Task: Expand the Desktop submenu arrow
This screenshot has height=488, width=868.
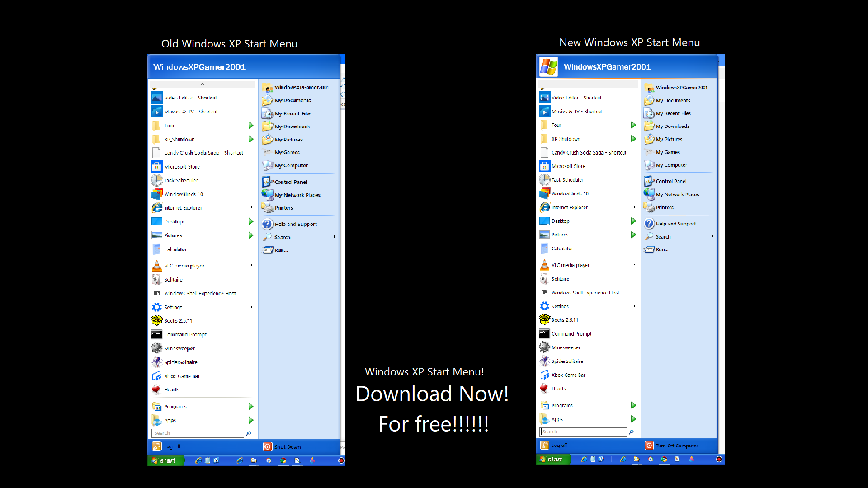Action: [x=251, y=221]
